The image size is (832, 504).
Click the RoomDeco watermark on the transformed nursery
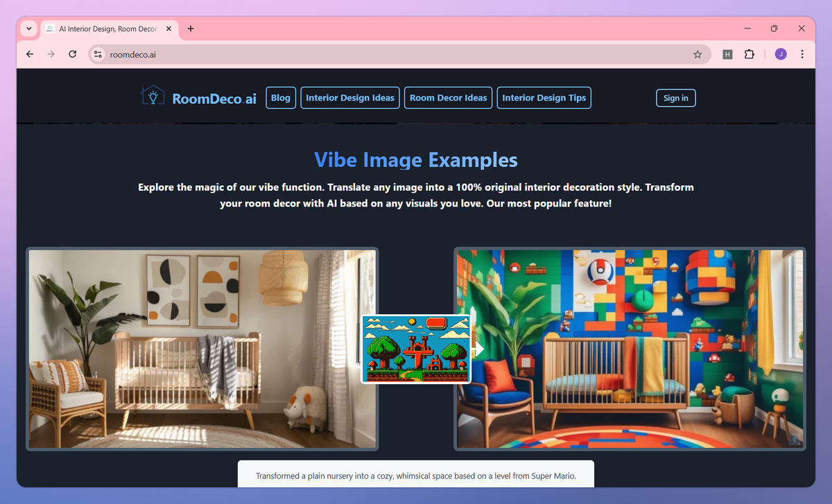794,440
